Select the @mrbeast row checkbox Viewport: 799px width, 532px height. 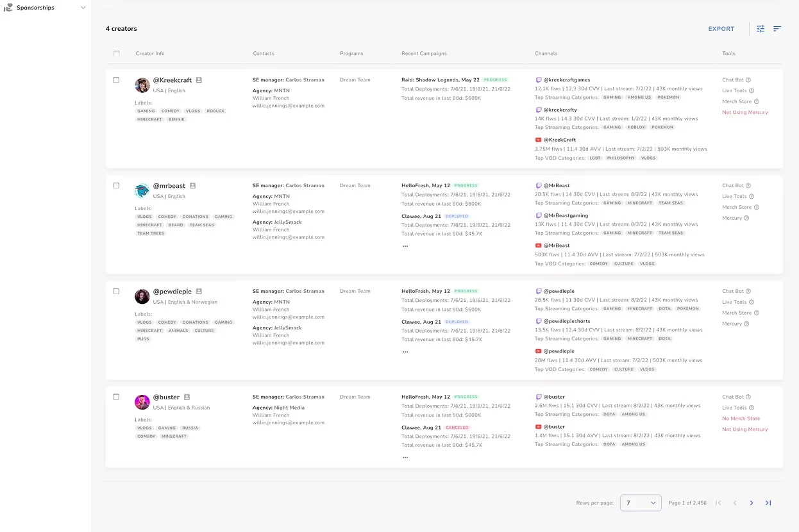click(116, 186)
